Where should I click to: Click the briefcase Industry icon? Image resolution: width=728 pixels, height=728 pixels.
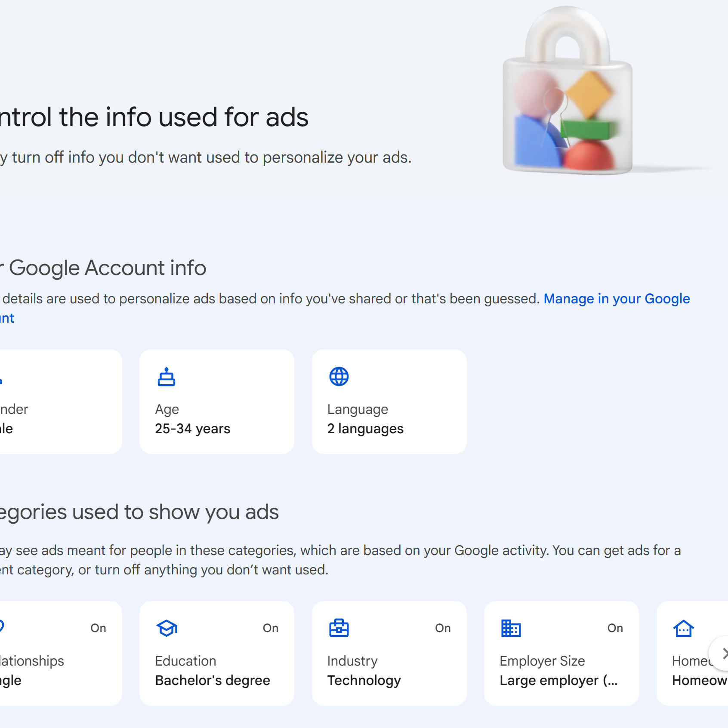pos(339,628)
